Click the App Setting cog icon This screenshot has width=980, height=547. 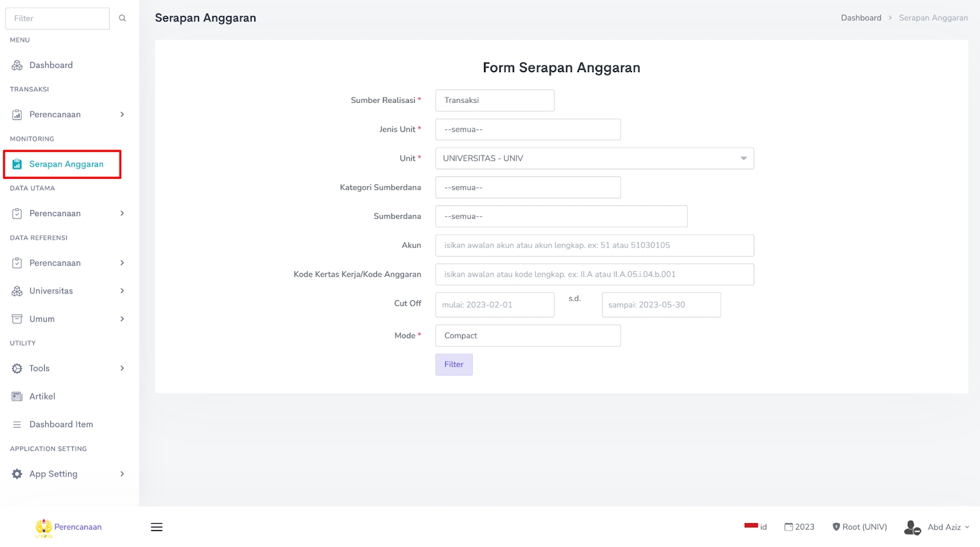pos(17,474)
